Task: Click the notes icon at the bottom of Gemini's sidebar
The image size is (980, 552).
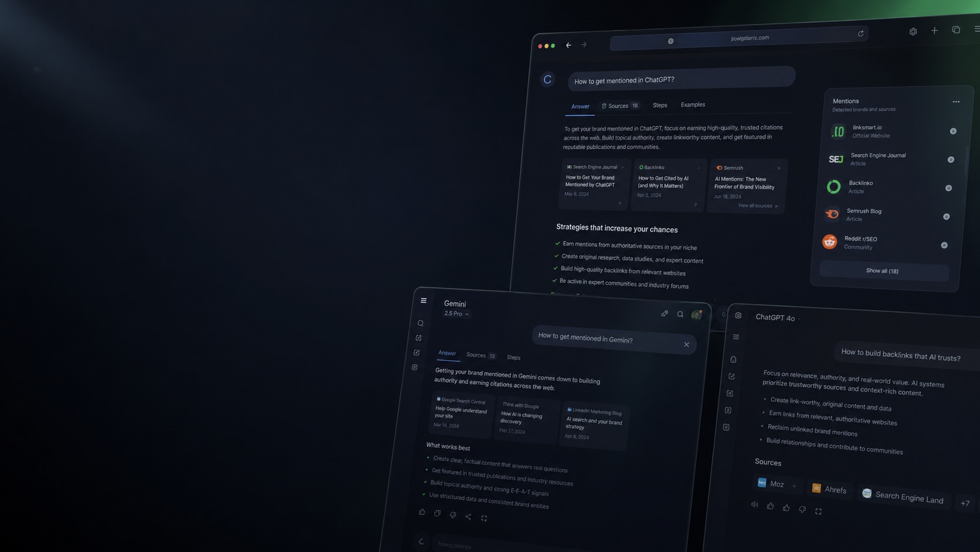Action: point(414,368)
